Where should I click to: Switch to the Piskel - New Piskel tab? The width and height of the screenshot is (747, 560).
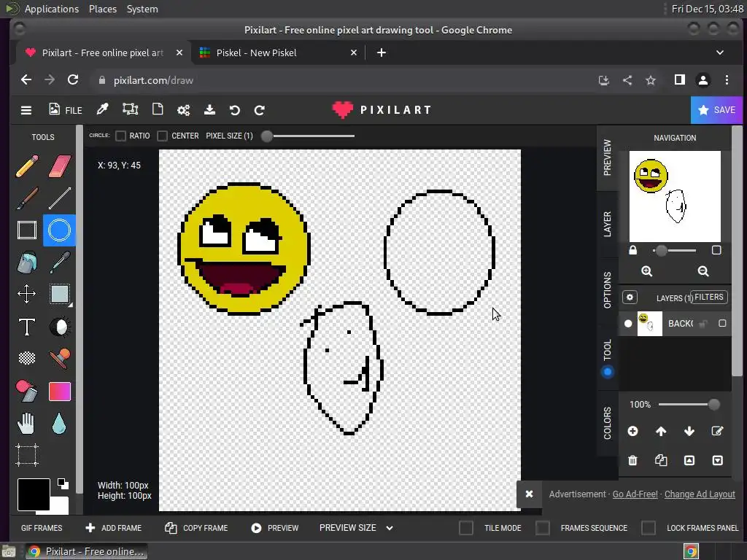[278, 52]
